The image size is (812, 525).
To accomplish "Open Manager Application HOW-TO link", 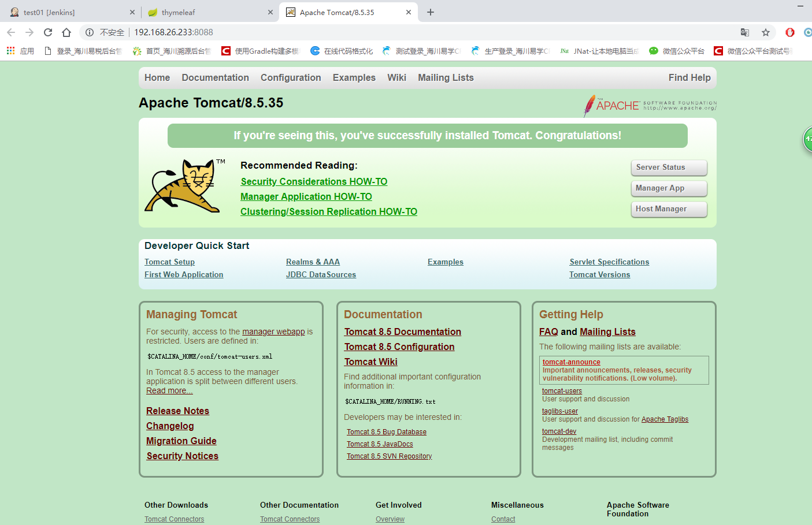I will (x=306, y=196).
